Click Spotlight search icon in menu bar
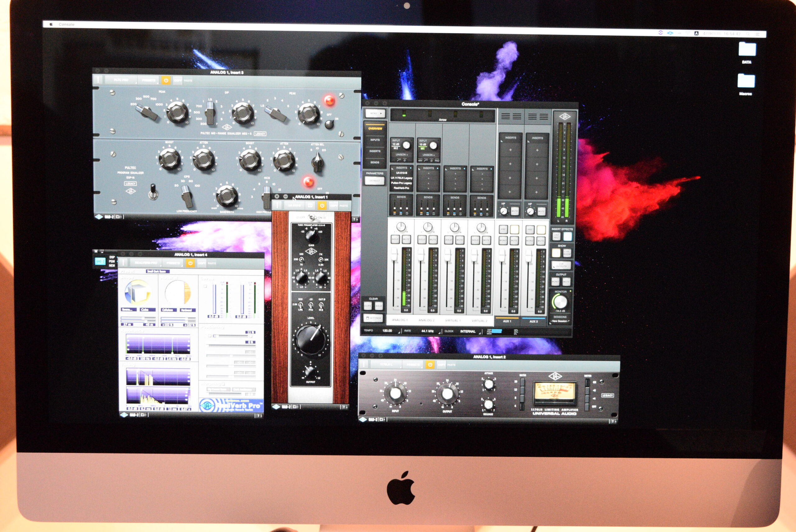The width and height of the screenshot is (796, 532). pos(747,34)
